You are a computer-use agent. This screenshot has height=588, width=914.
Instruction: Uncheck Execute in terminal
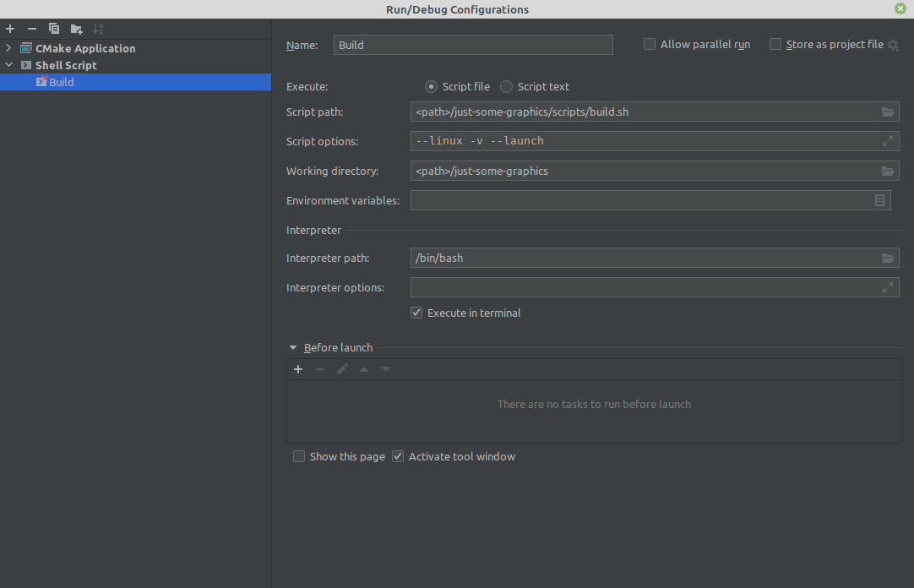coord(416,313)
